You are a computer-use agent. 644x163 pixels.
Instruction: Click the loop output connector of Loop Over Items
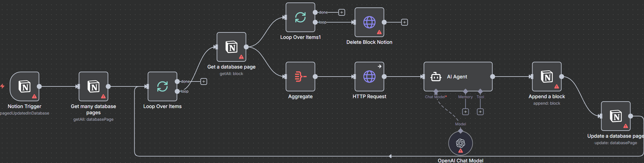pos(177,91)
